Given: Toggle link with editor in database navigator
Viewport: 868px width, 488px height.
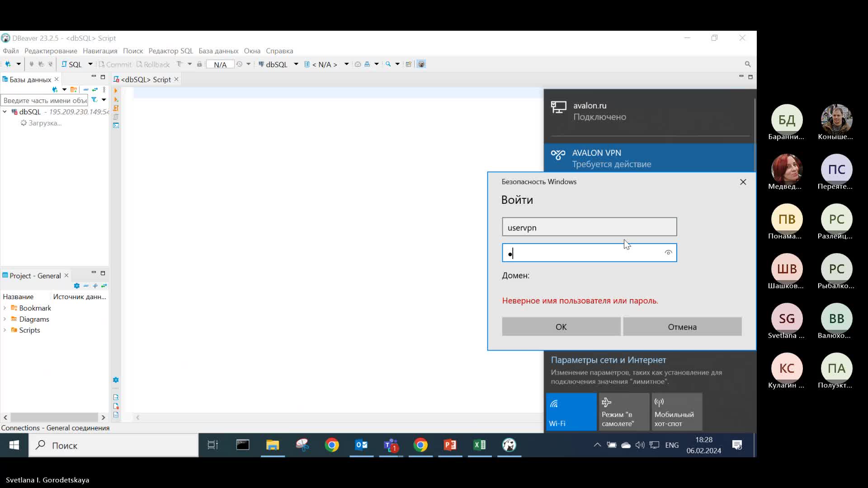Looking at the screenshot, I should coord(95,89).
